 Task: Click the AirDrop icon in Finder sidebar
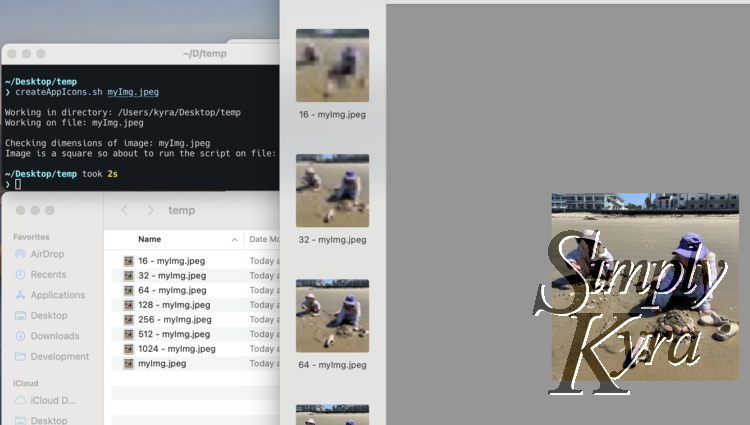point(20,254)
